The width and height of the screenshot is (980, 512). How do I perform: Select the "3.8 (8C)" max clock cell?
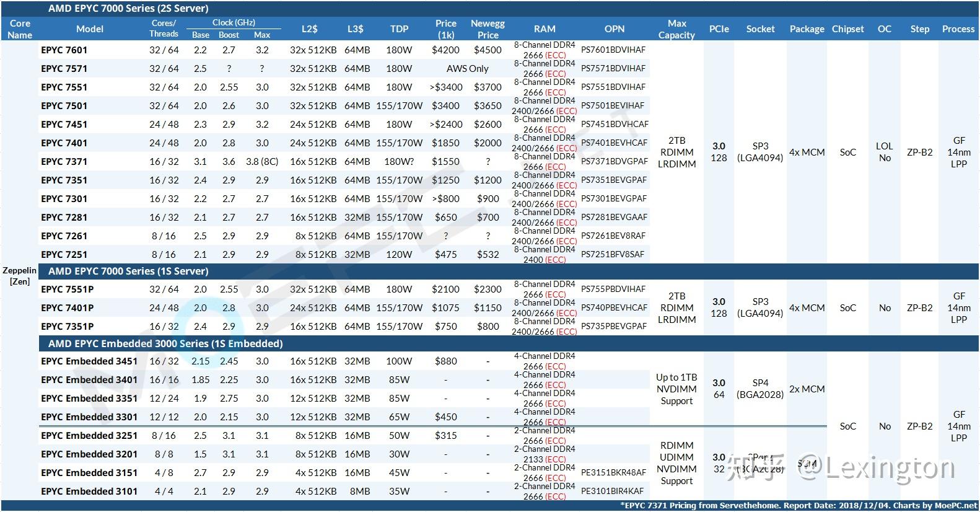coord(262,162)
